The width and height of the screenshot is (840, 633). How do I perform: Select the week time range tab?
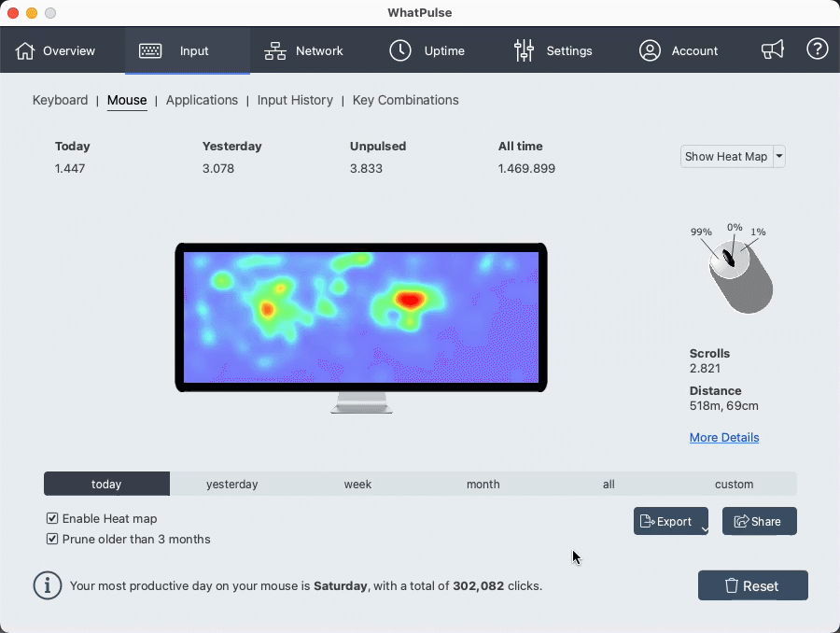click(357, 484)
